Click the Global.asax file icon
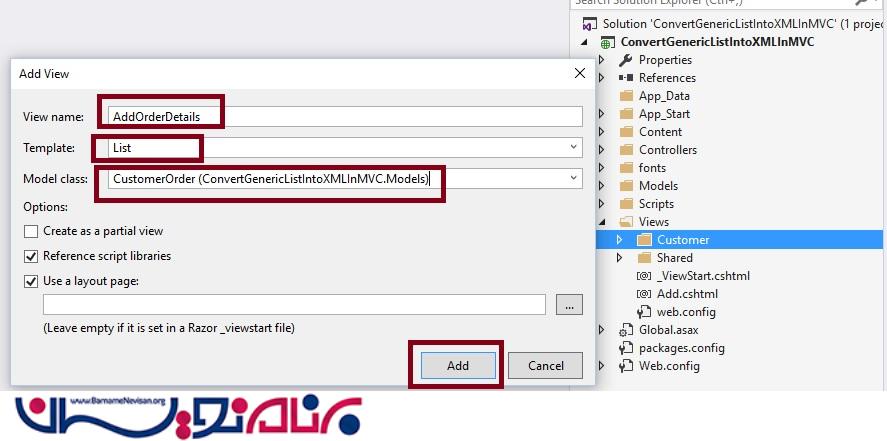Screen dimensions: 887x441 pos(626,330)
